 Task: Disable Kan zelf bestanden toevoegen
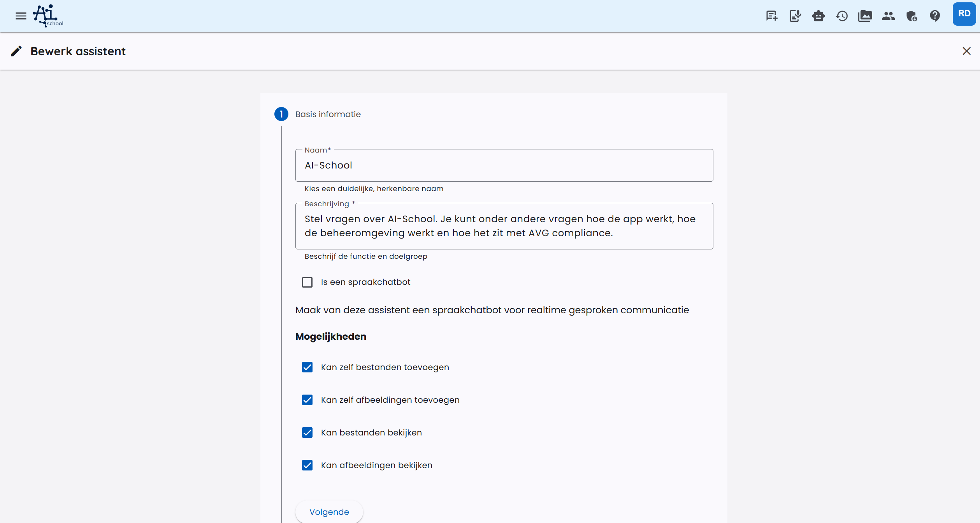click(x=307, y=367)
